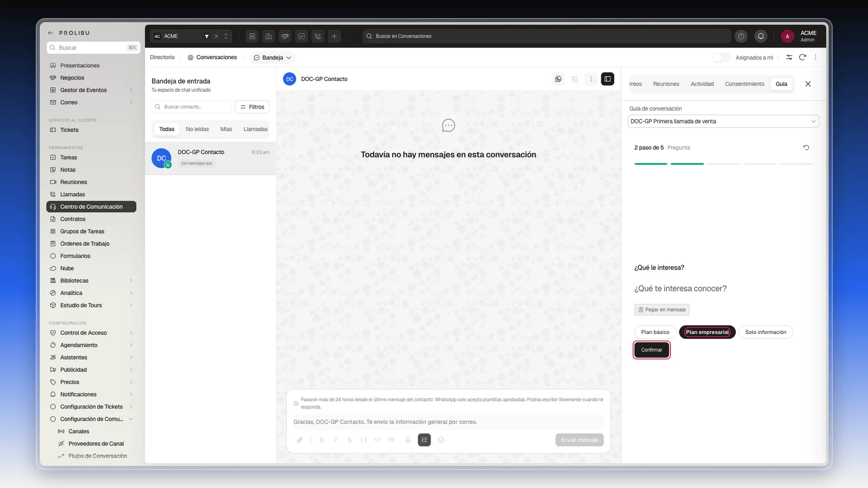This screenshot has width=868, height=488.
Task: Toggle the side panel layout icon
Action: click(x=608, y=79)
